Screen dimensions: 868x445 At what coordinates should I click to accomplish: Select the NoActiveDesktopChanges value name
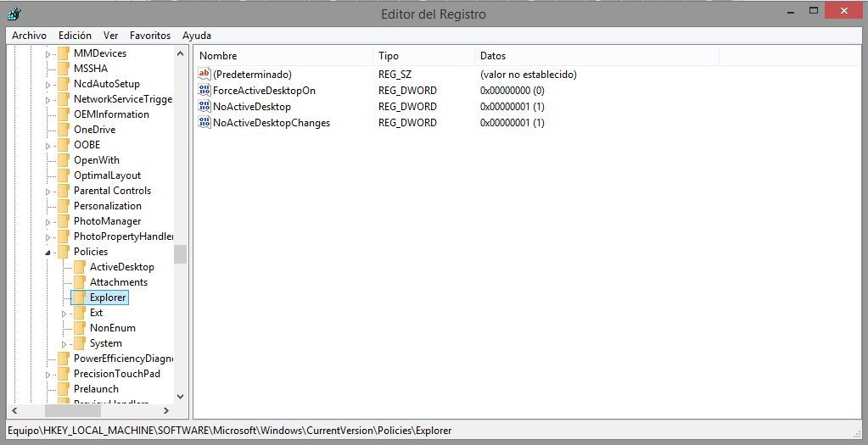[272, 122]
